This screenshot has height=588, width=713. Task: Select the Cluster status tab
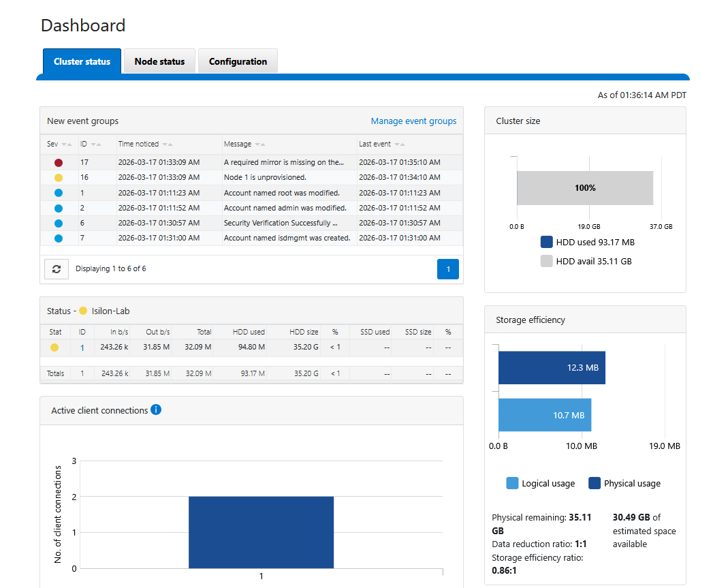pyautogui.click(x=82, y=61)
